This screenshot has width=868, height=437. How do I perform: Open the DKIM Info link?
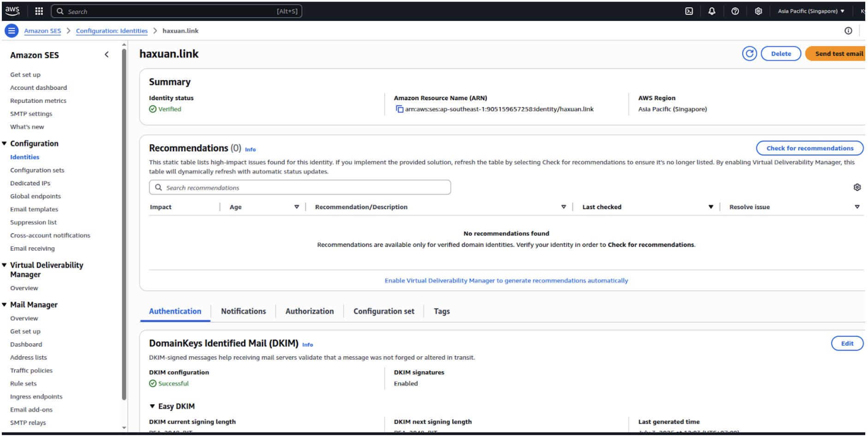308,345
